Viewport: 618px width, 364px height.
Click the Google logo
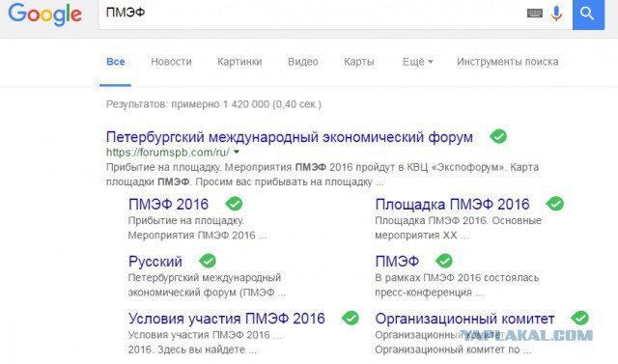[x=44, y=14]
